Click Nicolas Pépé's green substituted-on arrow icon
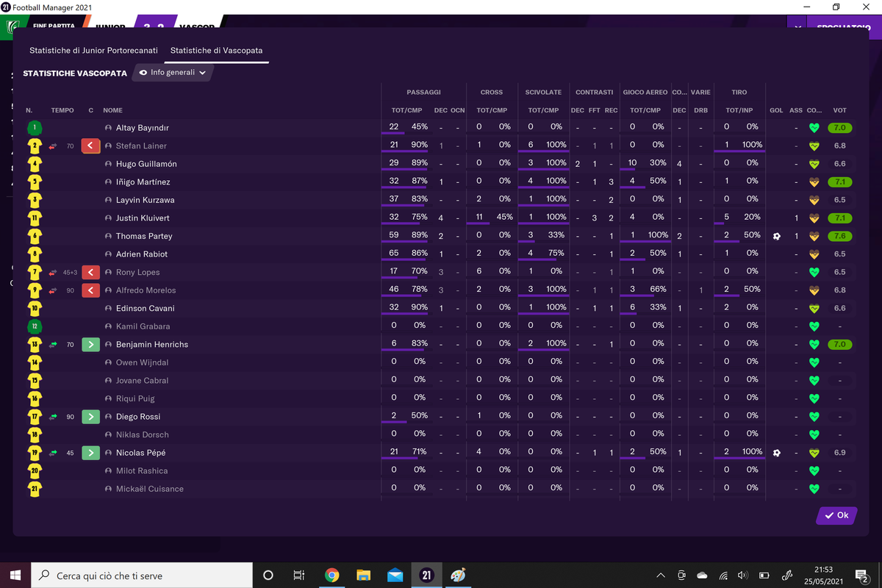This screenshot has width=882, height=588. point(90,453)
